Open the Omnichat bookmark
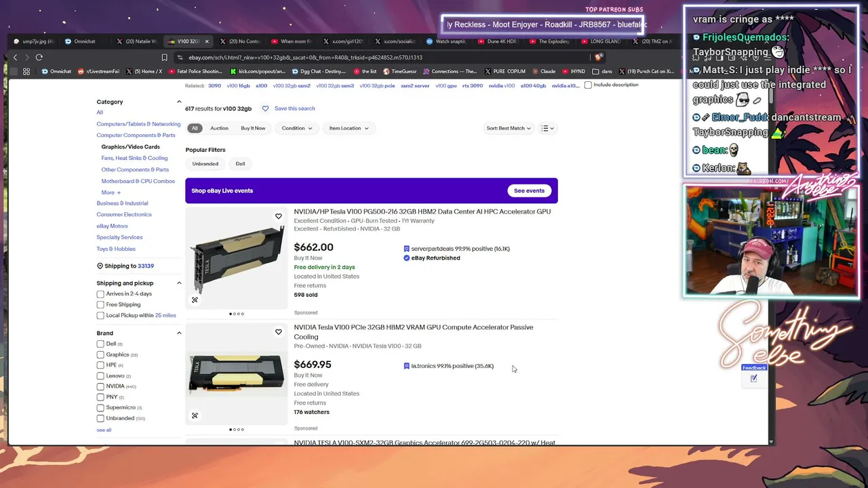The image size is (868, 488). 58,71
